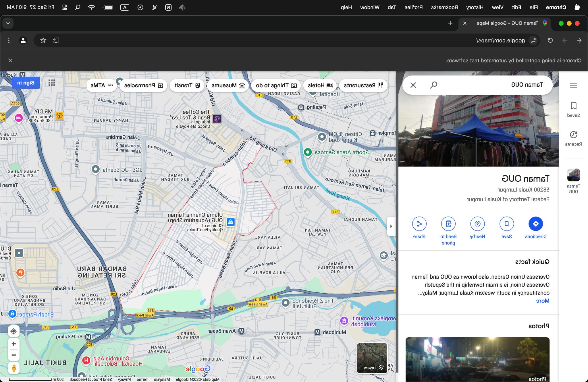Screen dimensions: 588x382
Task: Click the JGS - JG Scents map pin
Action: click(x=95, y=169)
